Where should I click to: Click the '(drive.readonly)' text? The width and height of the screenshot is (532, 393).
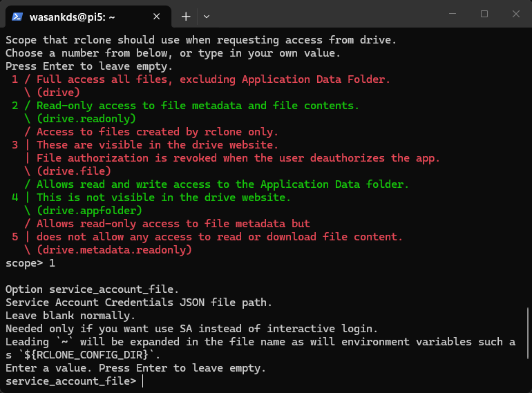click(x=86, y=119)
